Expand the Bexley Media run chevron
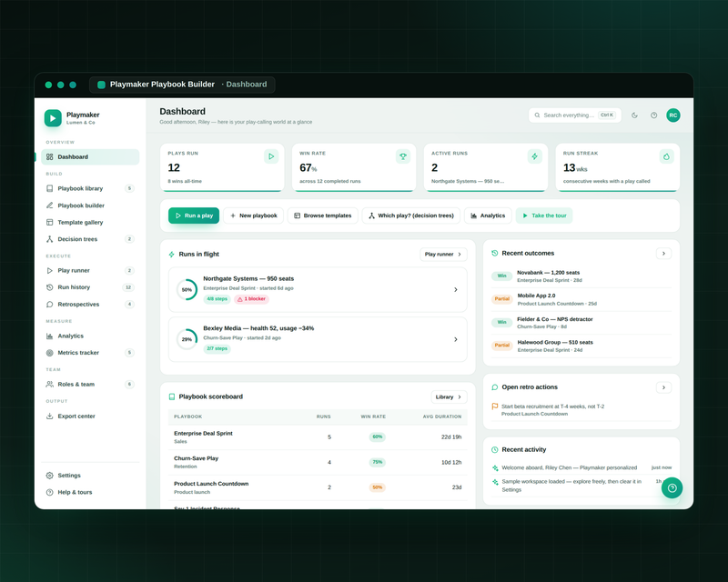 coord(456,339)
